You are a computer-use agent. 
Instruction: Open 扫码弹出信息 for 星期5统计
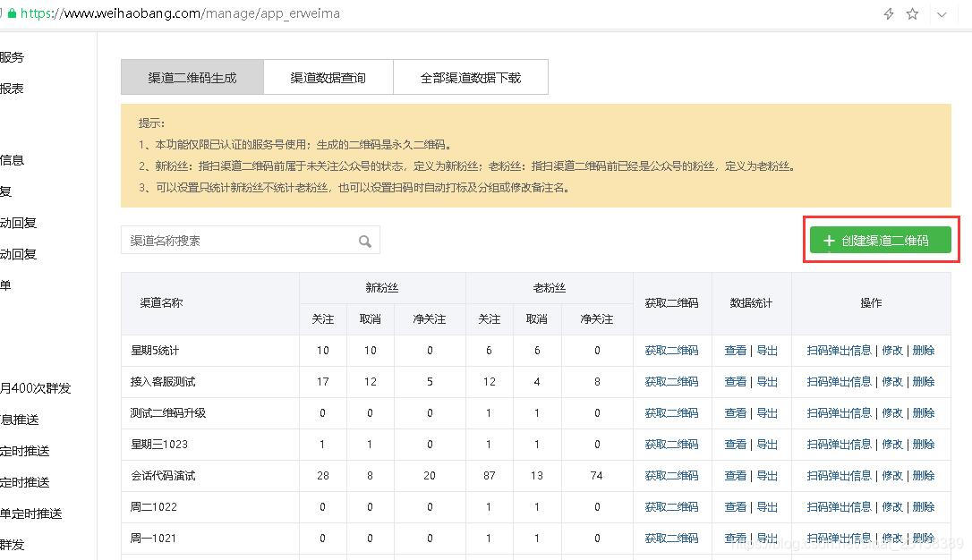pyautogui.click(x=840, y=351)
